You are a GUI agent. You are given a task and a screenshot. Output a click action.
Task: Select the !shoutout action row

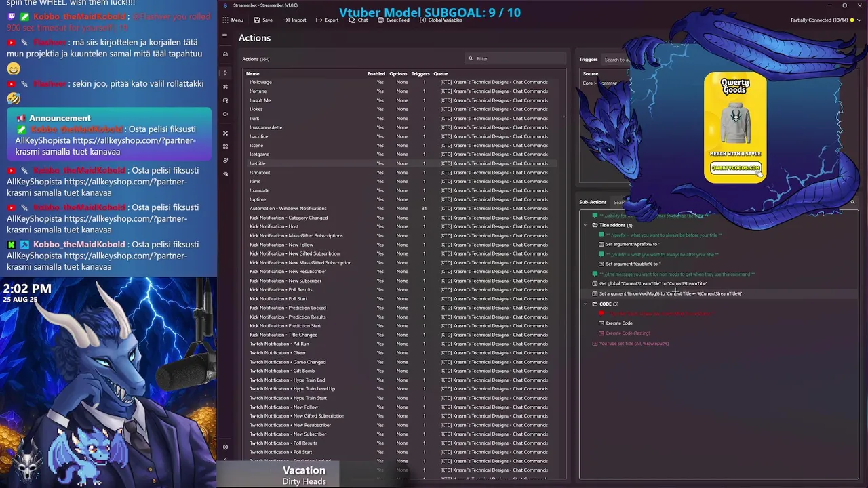(400, 172)
